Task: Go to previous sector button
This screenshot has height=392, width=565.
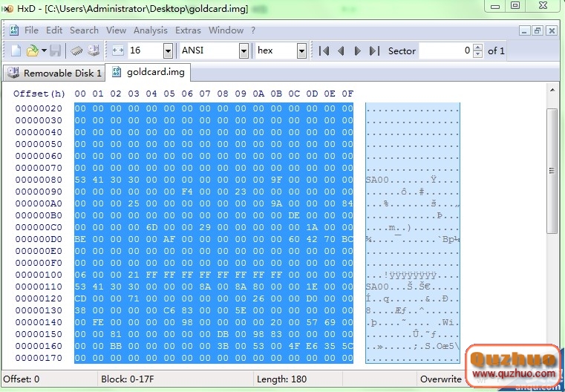Action: (x=341, y=50)
